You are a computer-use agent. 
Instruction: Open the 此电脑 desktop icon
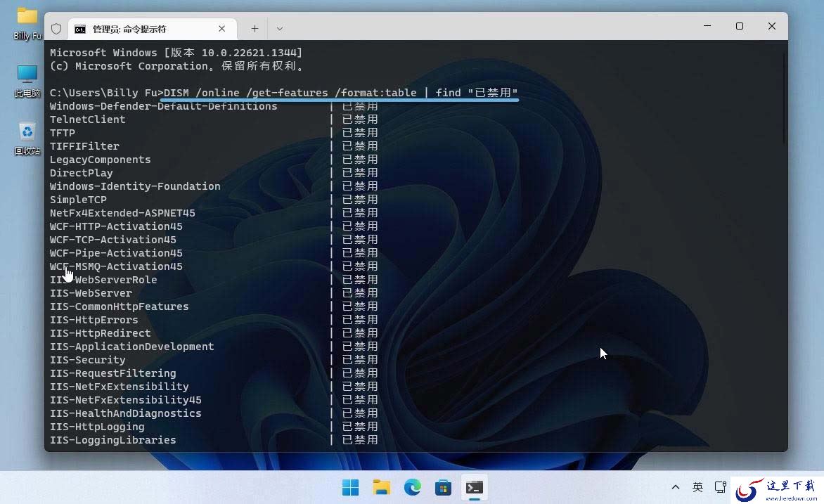(27, 81)
